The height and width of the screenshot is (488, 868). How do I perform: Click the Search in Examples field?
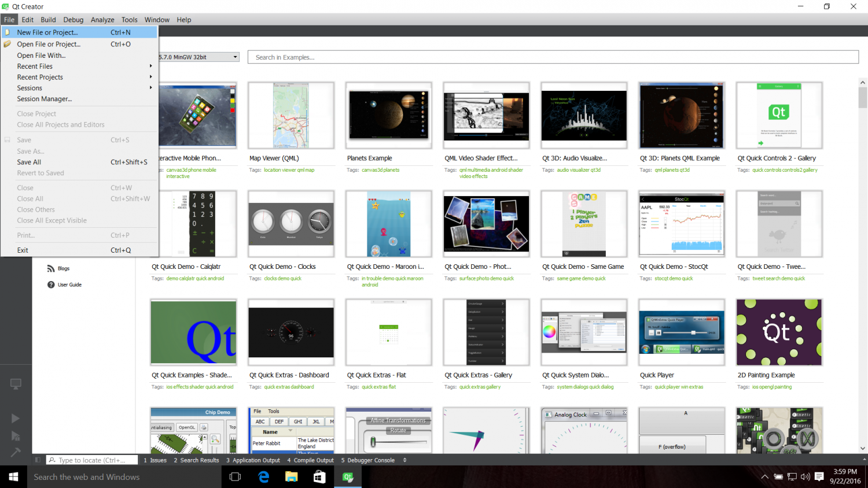(553, 57)
